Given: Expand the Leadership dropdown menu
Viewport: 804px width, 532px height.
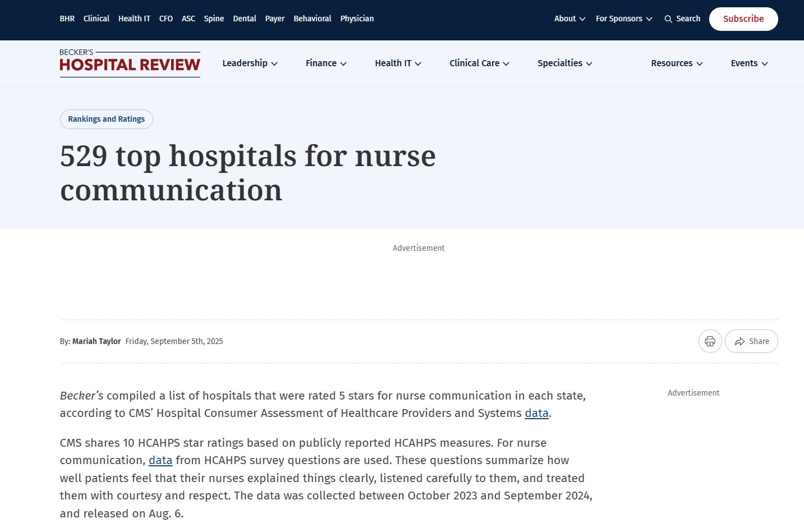Looking at the screenshot, I should coord(250,63).
